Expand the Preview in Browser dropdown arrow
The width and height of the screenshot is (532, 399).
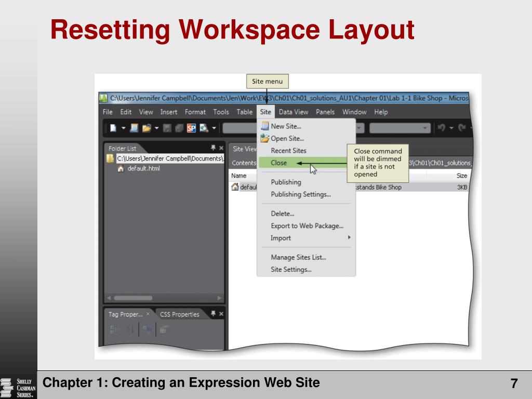click(x=214, y=128)
